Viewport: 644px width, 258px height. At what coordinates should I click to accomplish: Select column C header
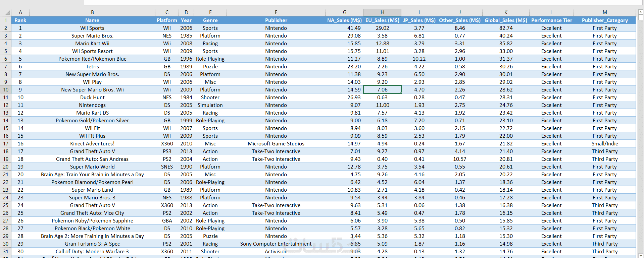[167, 12]
